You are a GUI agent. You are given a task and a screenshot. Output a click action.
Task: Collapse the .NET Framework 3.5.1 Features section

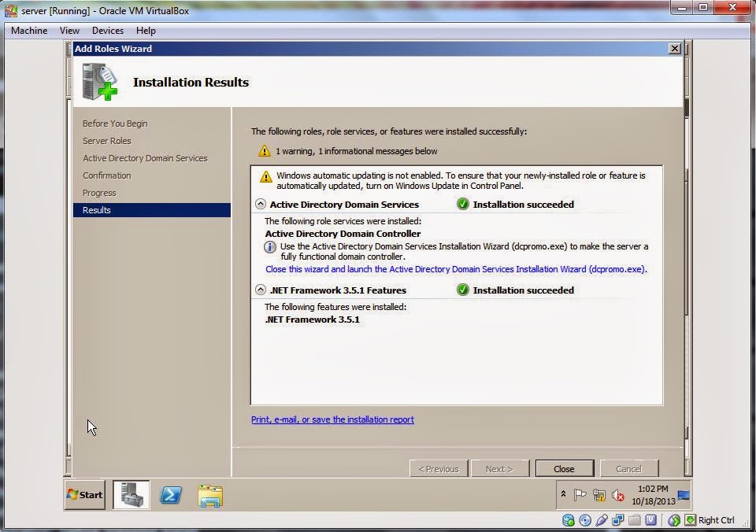pyautogui.click(x=261, y=290)
